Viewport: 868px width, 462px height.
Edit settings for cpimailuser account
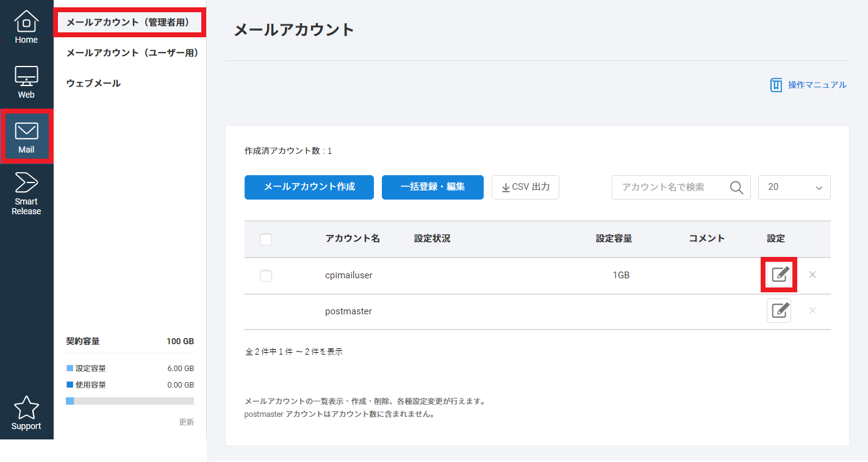[779, 275]
